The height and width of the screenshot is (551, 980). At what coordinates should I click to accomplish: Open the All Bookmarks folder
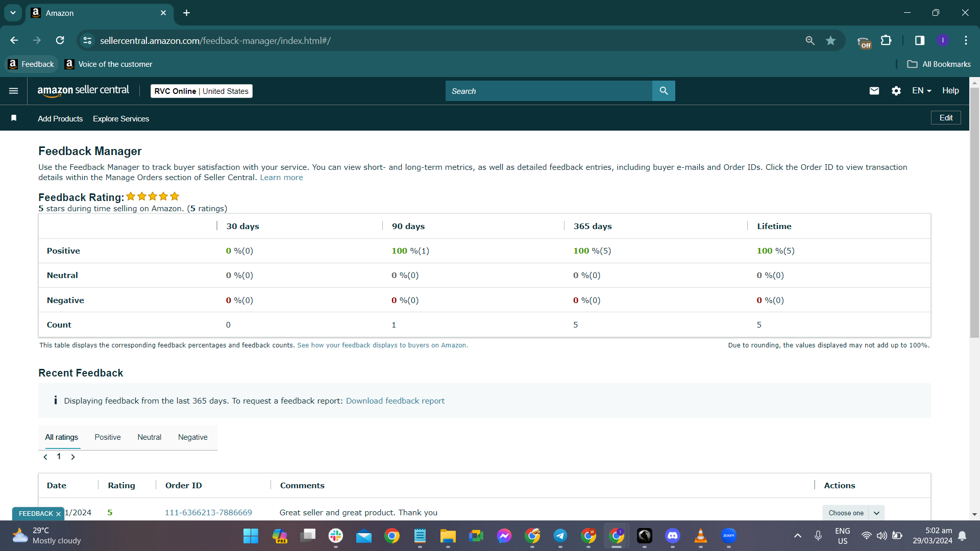pyautogui.click(x=939, y=64)
